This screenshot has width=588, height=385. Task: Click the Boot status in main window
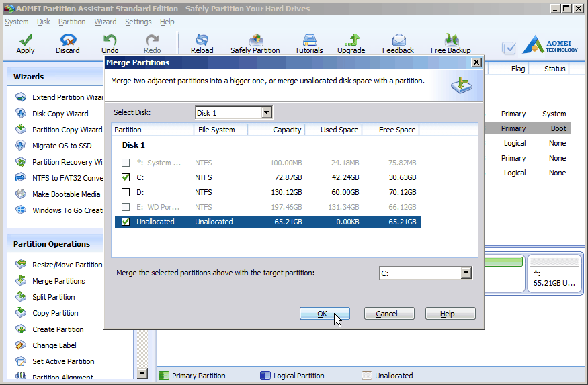point(558,128)
